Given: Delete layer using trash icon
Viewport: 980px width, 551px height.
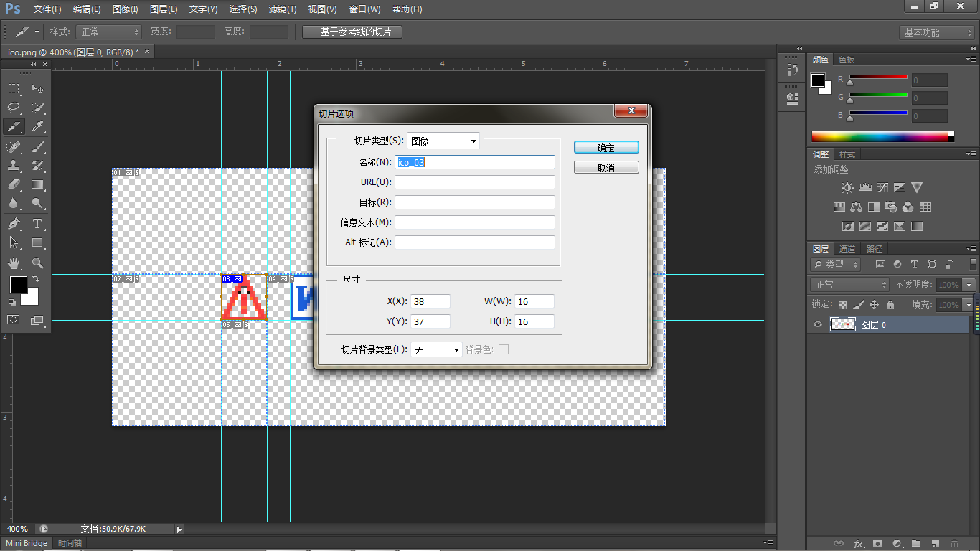Looking at the screenshot, I should (x=954, y=544).
